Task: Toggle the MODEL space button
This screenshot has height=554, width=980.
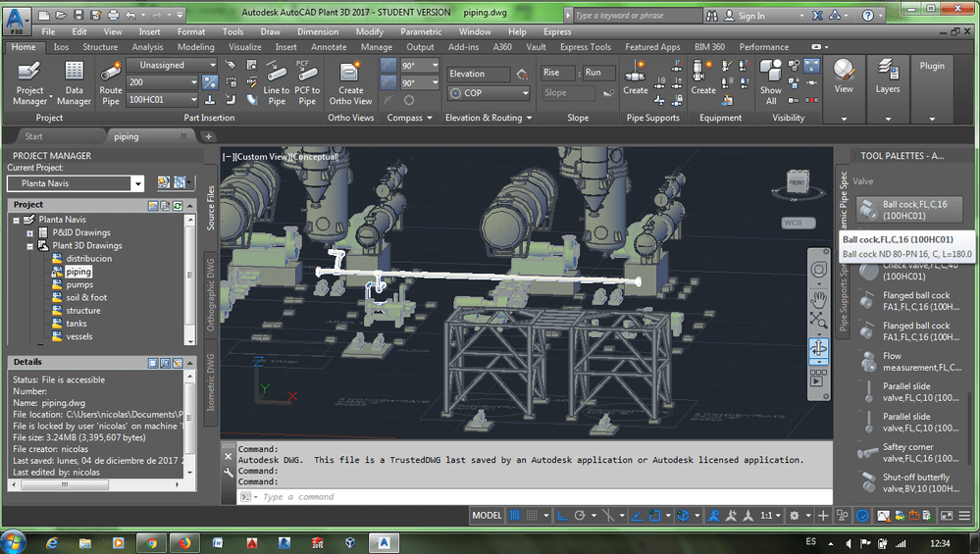Action: [488, 515]
